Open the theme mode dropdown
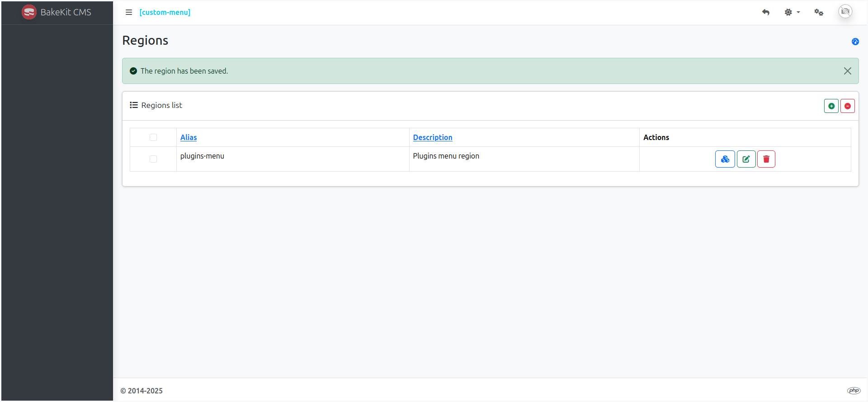868x402 pixels. (792, 12)
